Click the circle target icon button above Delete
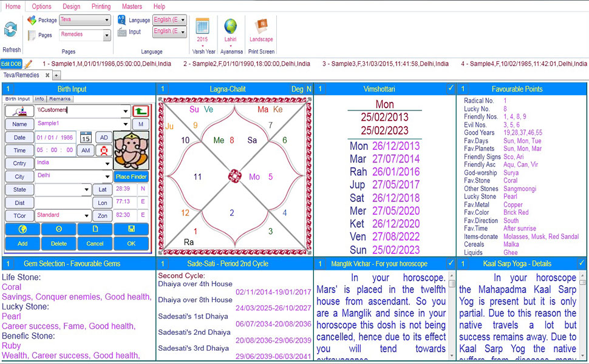 coord(59,229)
